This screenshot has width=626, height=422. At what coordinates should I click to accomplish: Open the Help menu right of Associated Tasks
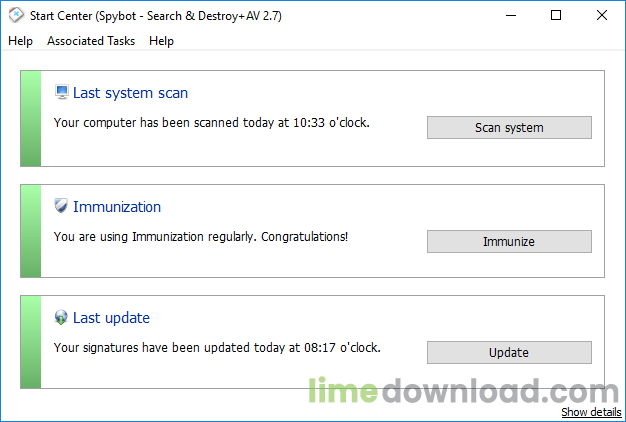[x=161, y=41]
